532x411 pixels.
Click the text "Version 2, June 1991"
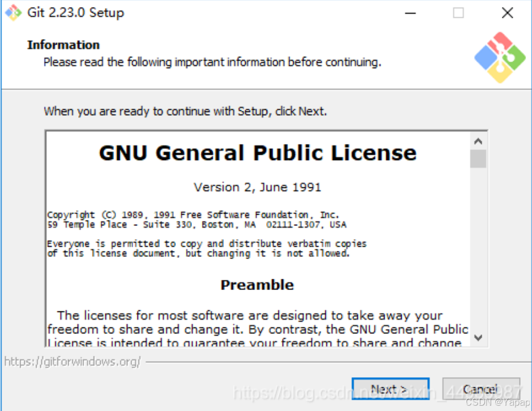tap(257, 187)
